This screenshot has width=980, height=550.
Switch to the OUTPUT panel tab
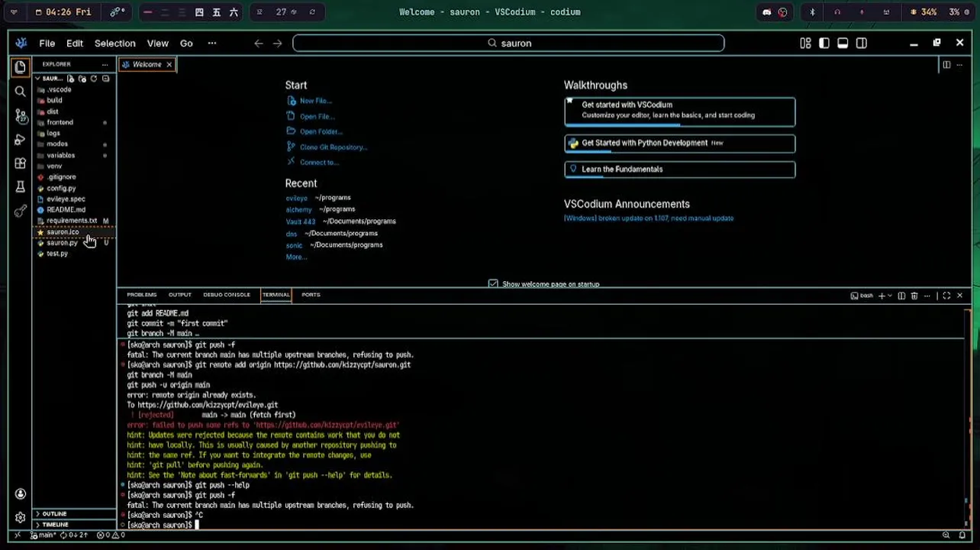tap(180, 295)
